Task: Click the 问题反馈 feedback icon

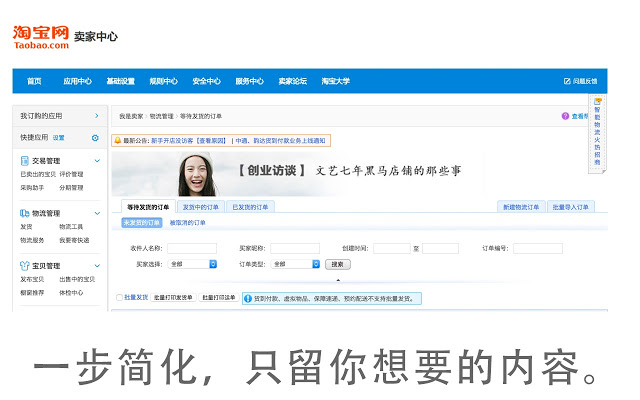Action: (x=567, y=81)
